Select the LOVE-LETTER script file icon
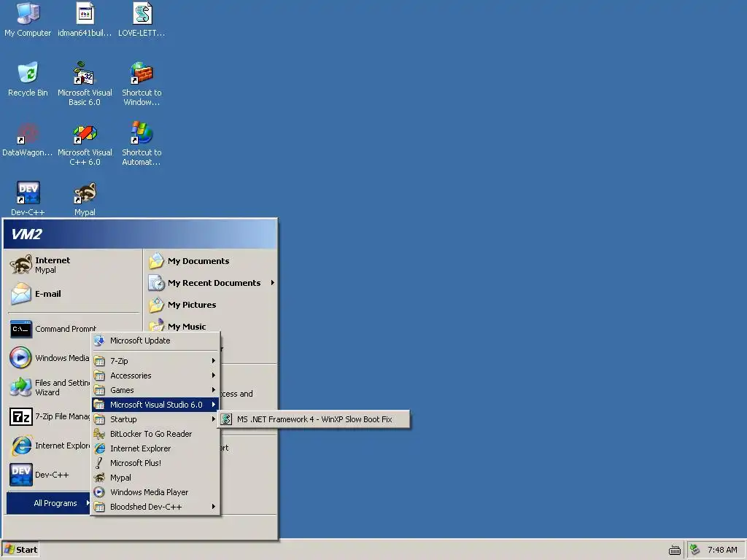This screenshot has height=560, width=747. point(142,19)
